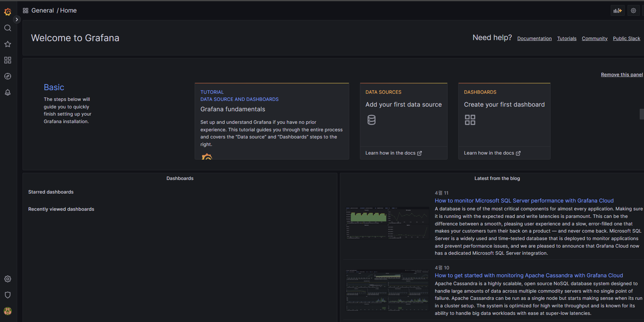Click the database icon in Data Sources card
Viewport: 644px width, 322px height.
pos(371,120)
